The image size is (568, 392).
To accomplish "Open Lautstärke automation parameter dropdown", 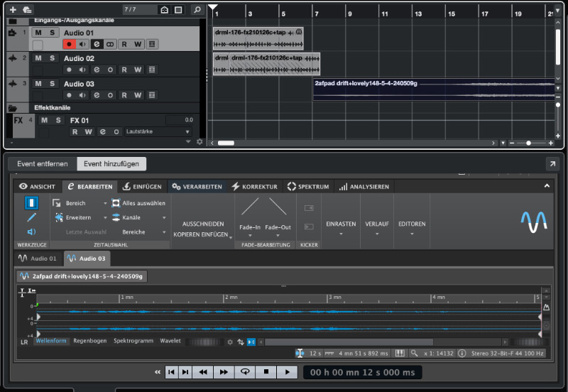I will (158, 131).
